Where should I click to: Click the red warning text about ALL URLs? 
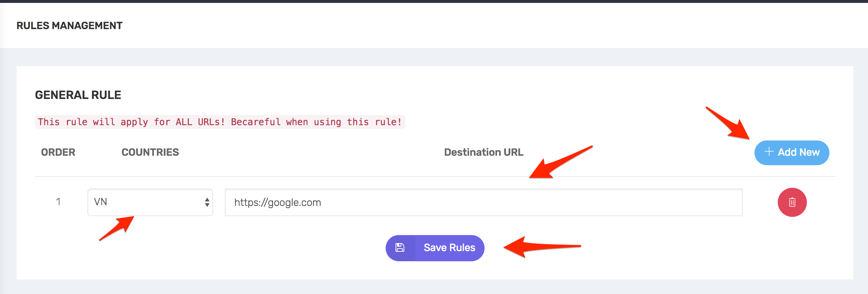[x=220, y=122]
